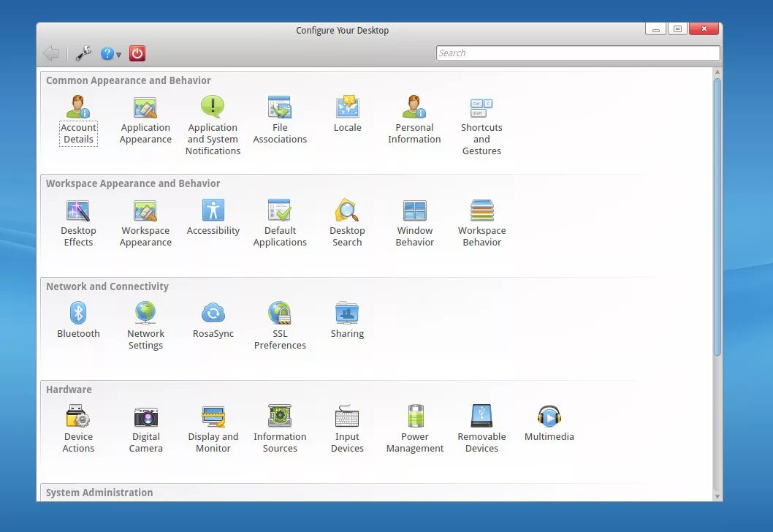This screenshot has width=773, height=532.
Task: Open Power Management settings
Action: pos(414,430)
